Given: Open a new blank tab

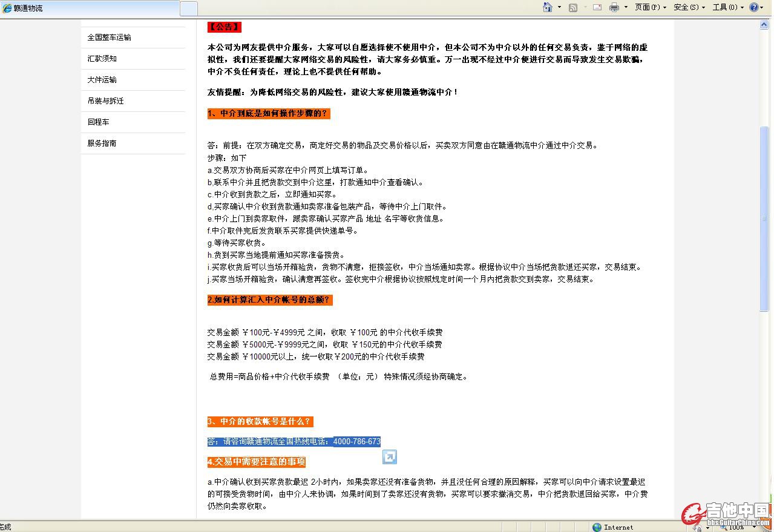Looking at the screenshot, I should tap(189, 8).
